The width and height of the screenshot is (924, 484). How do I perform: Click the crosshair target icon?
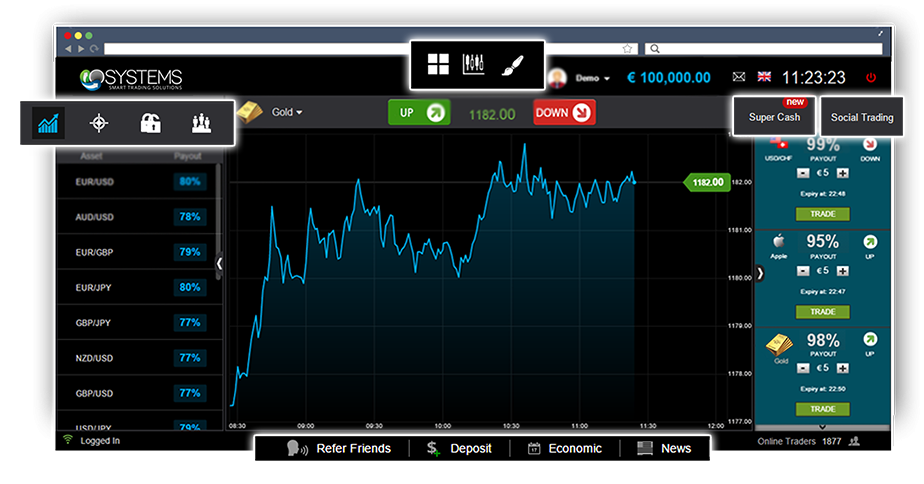tap(98, 123)
